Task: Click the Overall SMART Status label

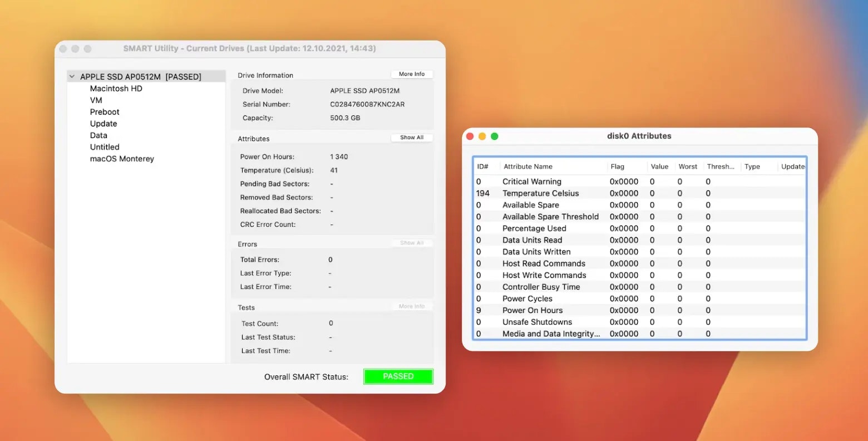Action: [x=306, y=377]
